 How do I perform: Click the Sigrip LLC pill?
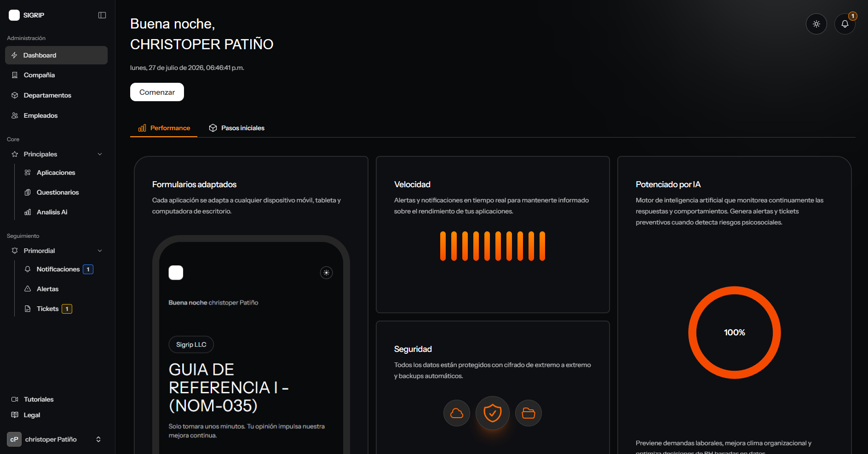(191, 345)
